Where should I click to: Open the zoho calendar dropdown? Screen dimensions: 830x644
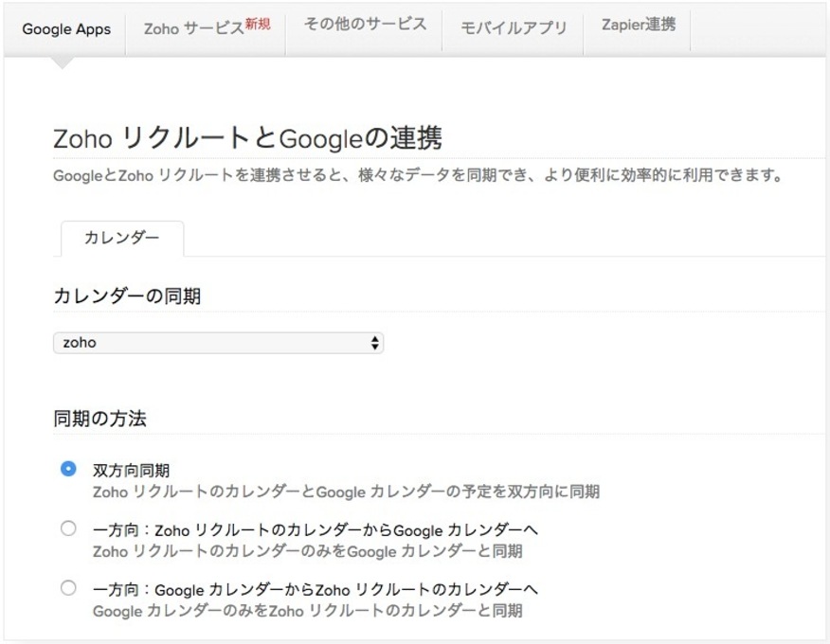pyautogui.click(x=216, y=343)
